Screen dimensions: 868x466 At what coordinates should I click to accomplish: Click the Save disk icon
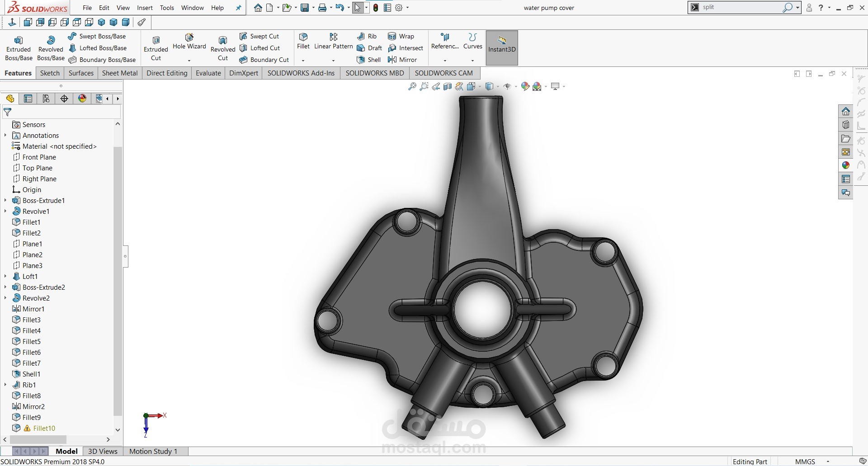point(305,8)
